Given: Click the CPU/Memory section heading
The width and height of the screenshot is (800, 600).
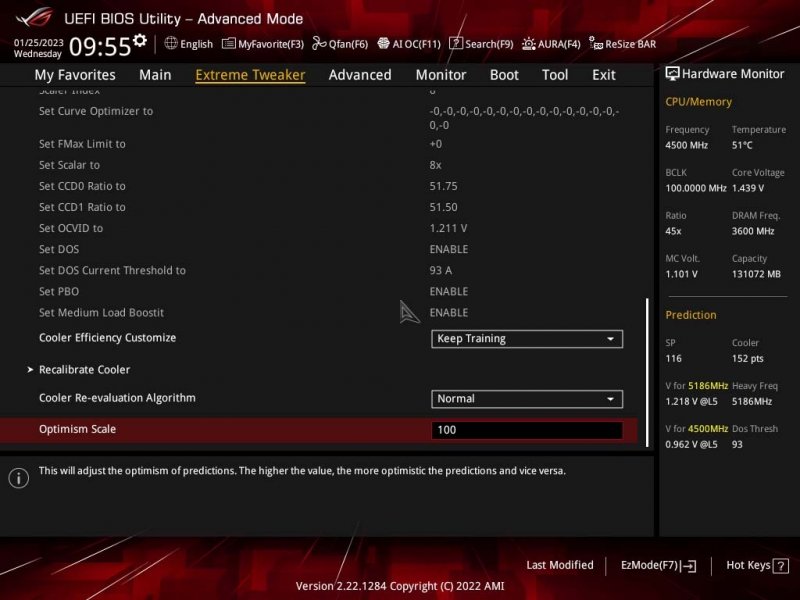Looking at the screenshot, I should (698, 102).
